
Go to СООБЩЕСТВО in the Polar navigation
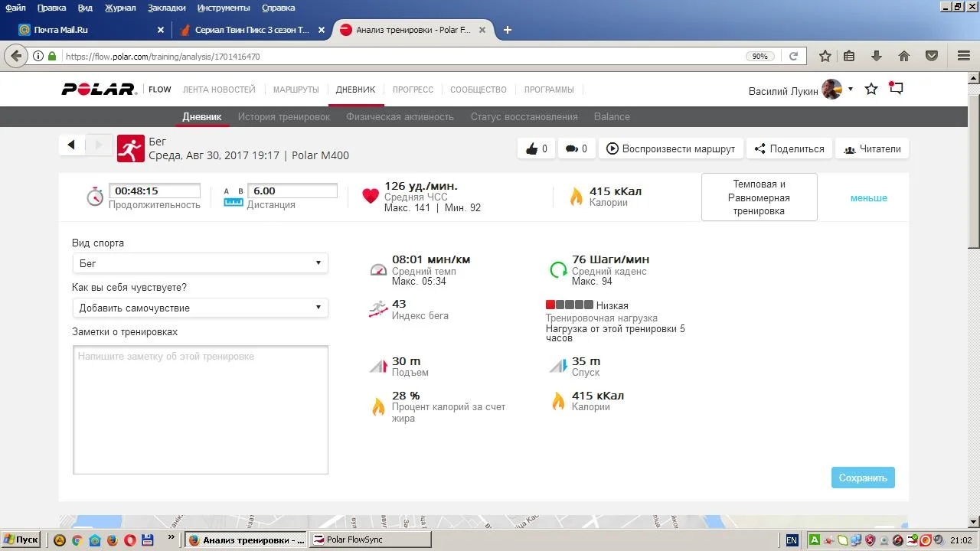tap(479, 90)
